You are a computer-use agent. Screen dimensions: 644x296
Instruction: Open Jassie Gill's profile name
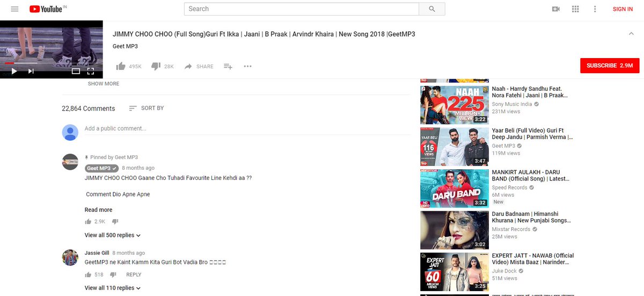click(x=97, y=253)
